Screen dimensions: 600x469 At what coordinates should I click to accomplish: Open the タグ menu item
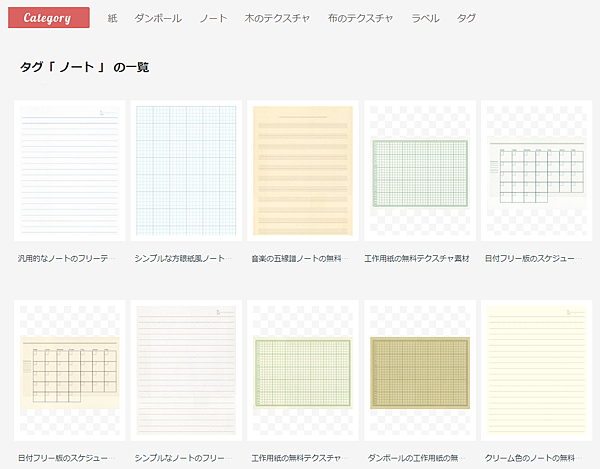466,18
